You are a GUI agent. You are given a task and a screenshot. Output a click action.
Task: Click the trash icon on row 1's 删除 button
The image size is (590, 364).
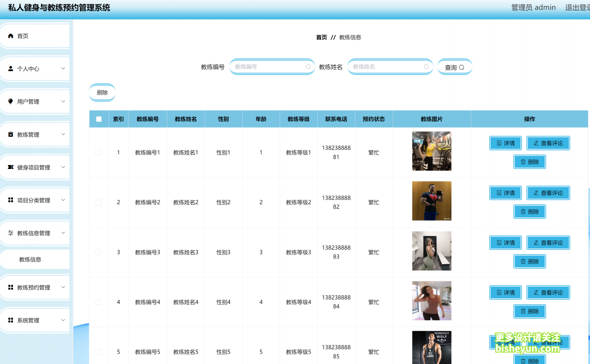click(523, 162)
